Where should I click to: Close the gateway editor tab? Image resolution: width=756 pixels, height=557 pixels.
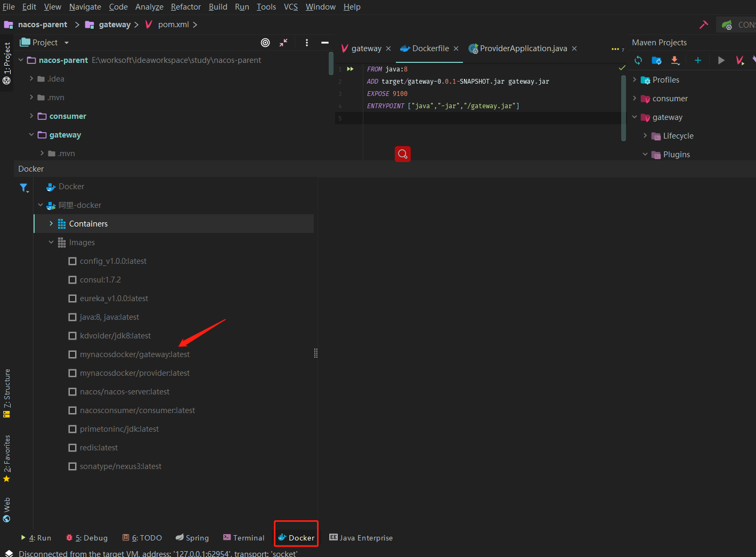coord(388,49)
